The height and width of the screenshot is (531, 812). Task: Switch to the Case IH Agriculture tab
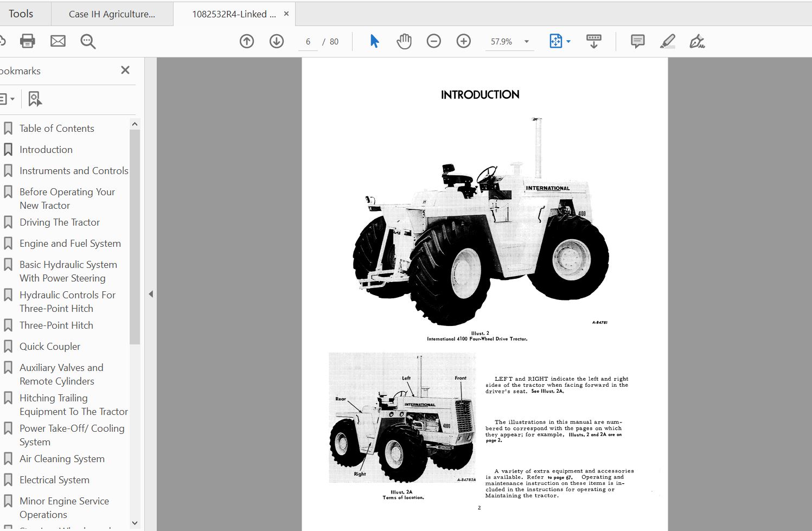tap(112, 14)
